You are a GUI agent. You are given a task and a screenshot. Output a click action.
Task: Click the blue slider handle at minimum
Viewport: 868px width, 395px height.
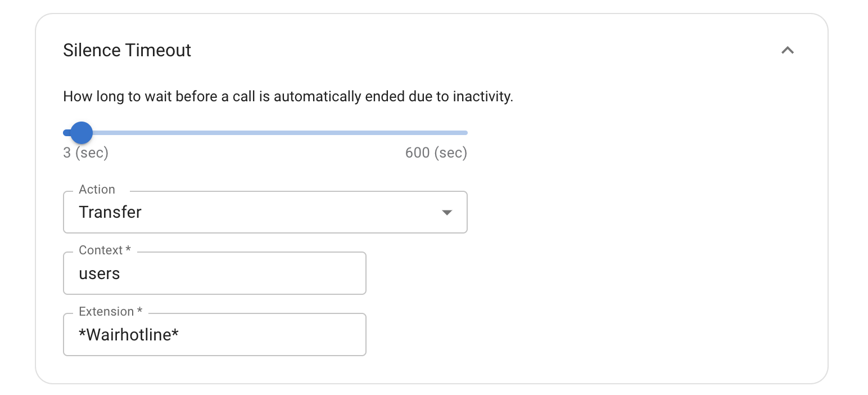[80, 132]
